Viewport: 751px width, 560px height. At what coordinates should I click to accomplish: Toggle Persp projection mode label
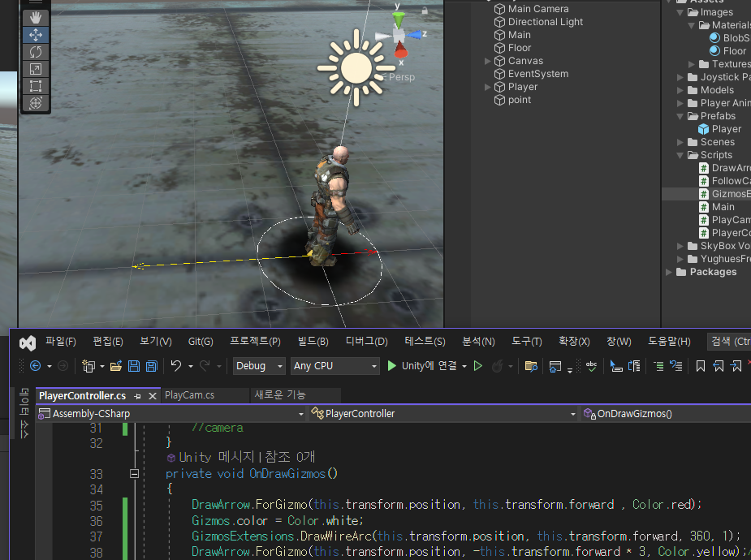[x=401, y=77]
